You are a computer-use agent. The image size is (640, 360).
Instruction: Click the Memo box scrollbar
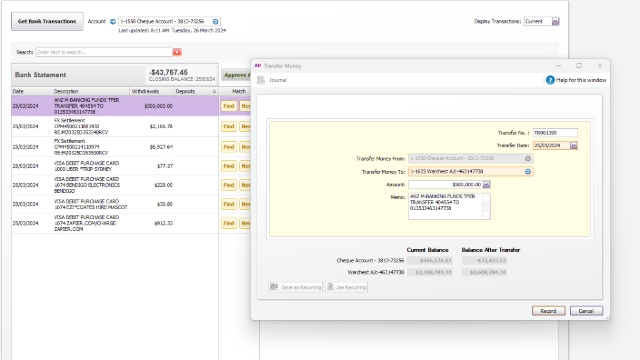486,206
